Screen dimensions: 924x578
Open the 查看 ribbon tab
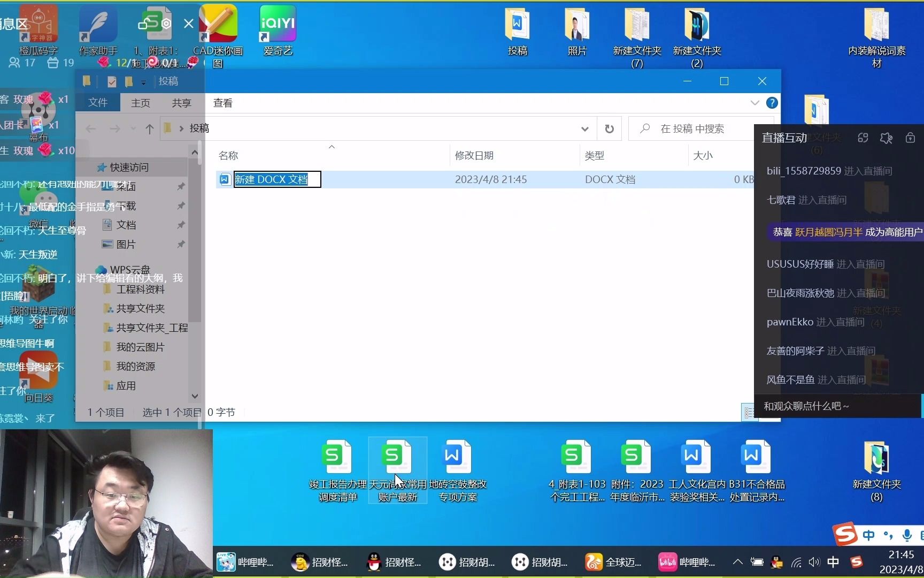(222, 103)
